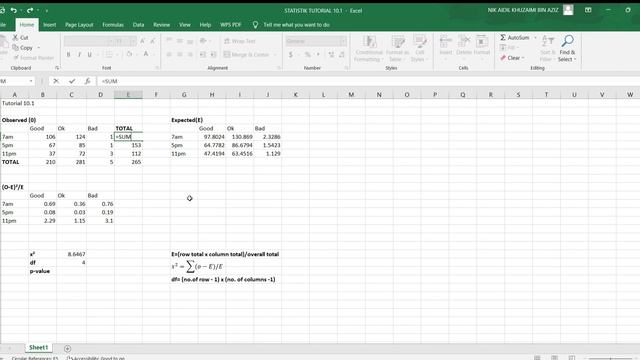
Task: Click the AutoSum sigma button
Action: [x=514, y=38]
